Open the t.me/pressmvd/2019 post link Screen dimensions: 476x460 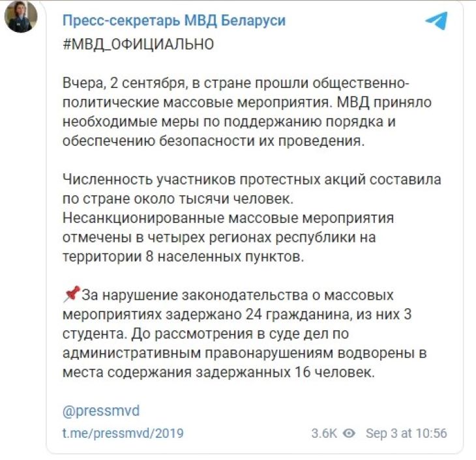(123, 433)
